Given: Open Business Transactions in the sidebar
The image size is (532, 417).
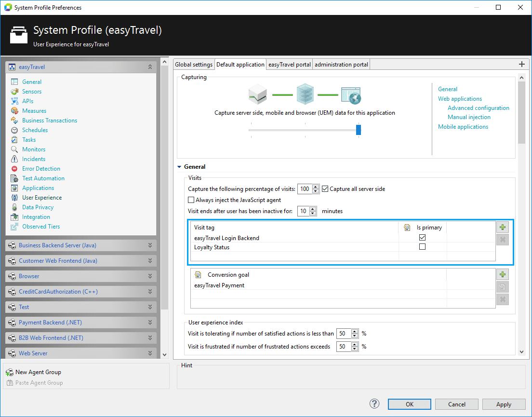Looking at the screenshot, I should click(50, 121).
